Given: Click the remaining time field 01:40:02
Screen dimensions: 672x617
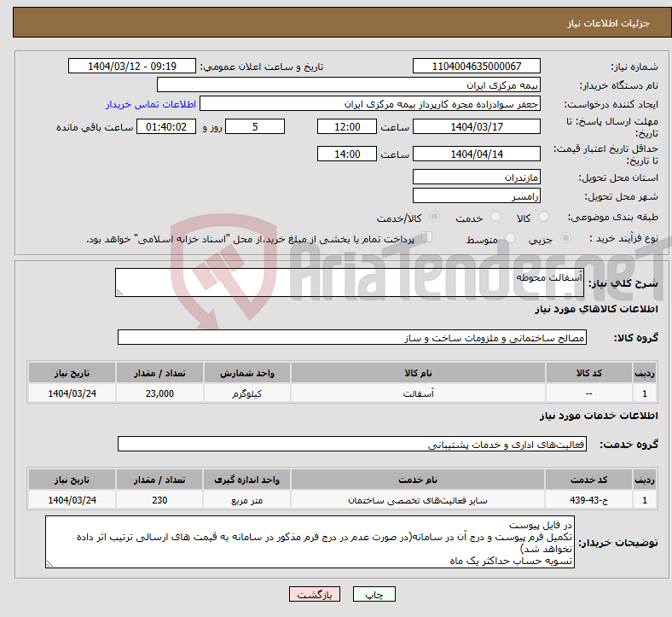Looking at the screenshot, I should point(166,127).
